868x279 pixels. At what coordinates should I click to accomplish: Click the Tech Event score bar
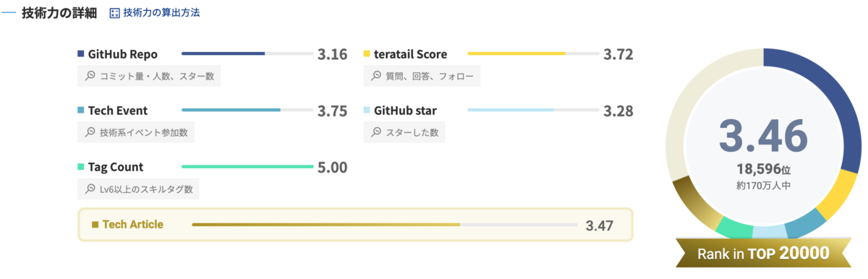coord(247,110)
